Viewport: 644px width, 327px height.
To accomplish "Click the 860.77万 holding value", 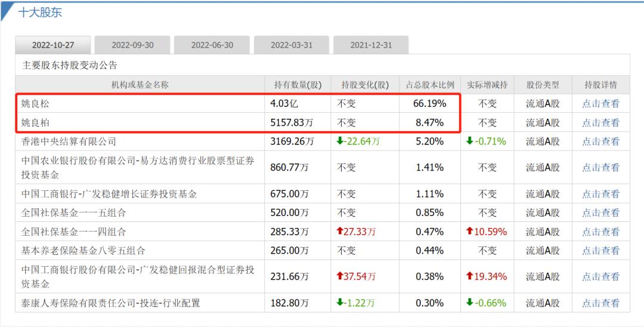I will pyautogui.click(x=289, y=167).
